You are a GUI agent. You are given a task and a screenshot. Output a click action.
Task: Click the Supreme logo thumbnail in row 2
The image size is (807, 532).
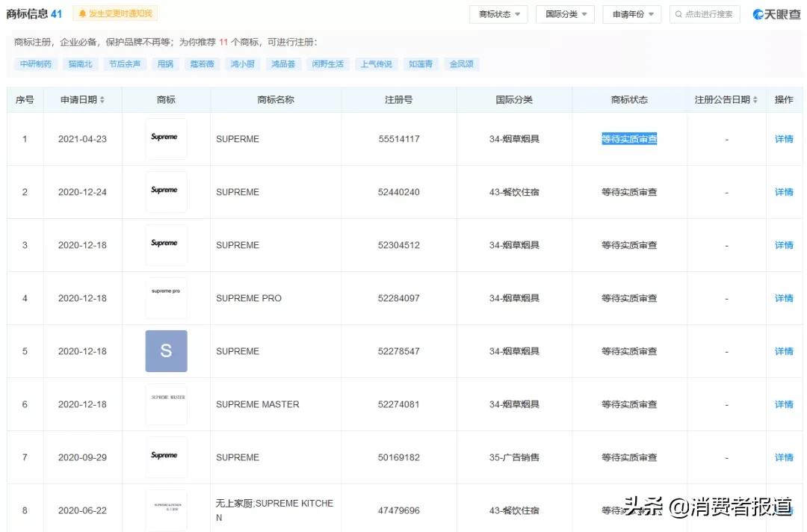click(165, 191)
